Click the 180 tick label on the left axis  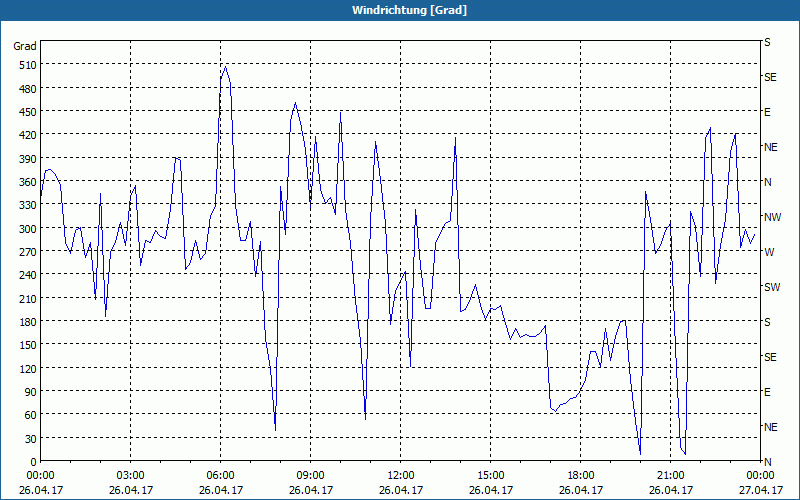(28, 322)
